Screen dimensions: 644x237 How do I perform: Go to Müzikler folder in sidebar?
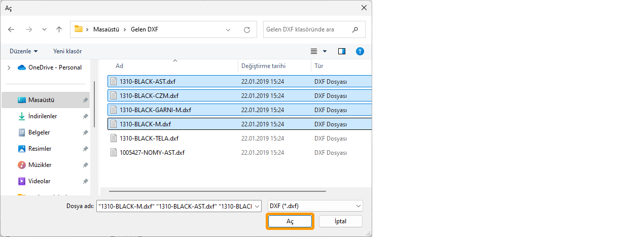click(x=40, y=165)
